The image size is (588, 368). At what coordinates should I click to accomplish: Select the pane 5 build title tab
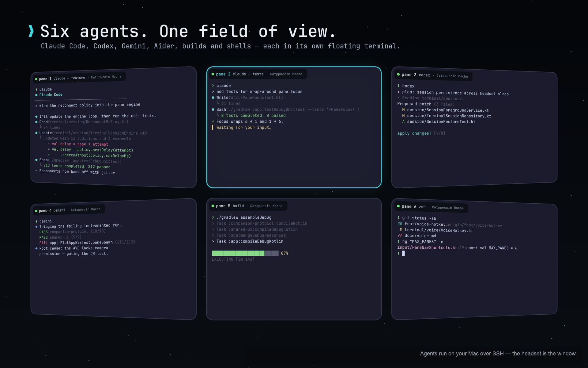pos(248,206)
